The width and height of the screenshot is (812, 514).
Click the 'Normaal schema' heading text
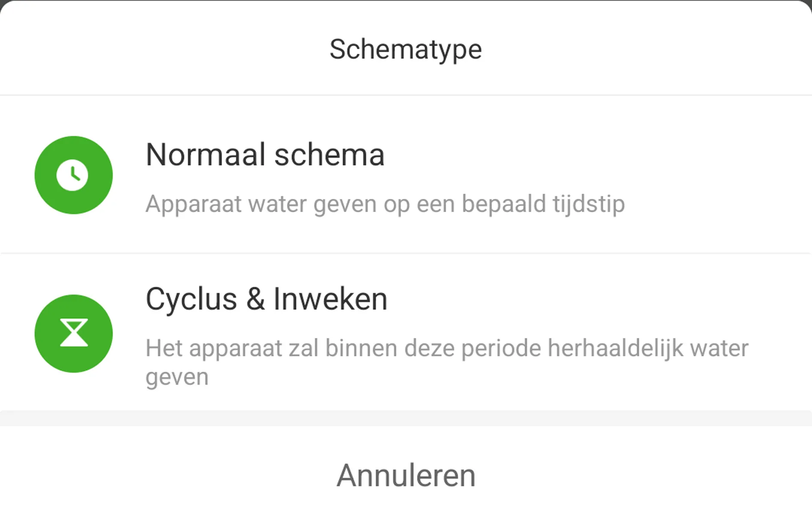click(265, 155)
